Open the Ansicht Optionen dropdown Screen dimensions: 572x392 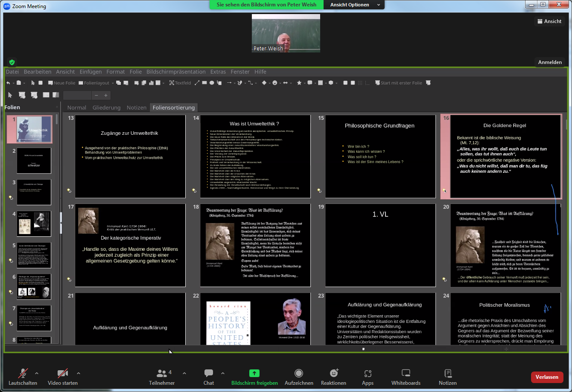pyautogui.click(x=355, y=5)
